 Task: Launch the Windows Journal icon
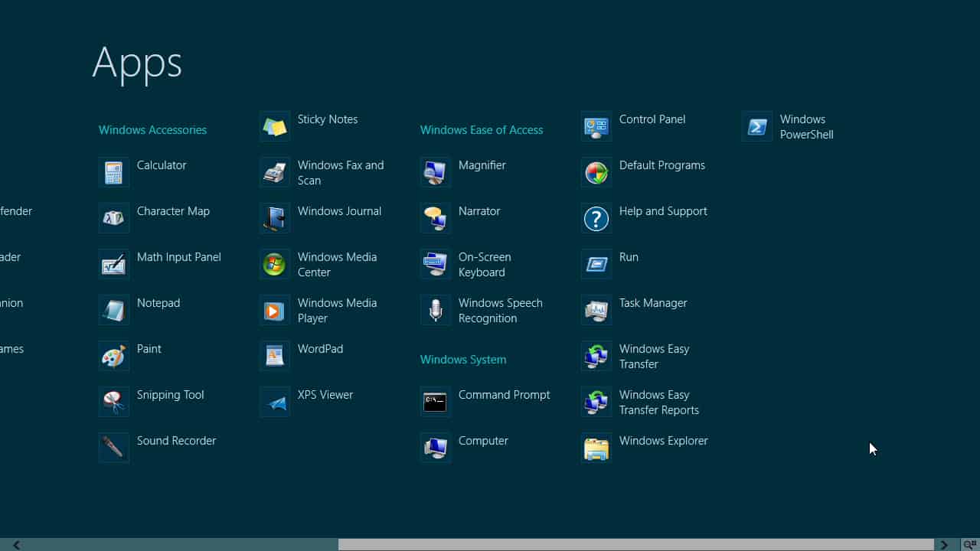(275, 219)
